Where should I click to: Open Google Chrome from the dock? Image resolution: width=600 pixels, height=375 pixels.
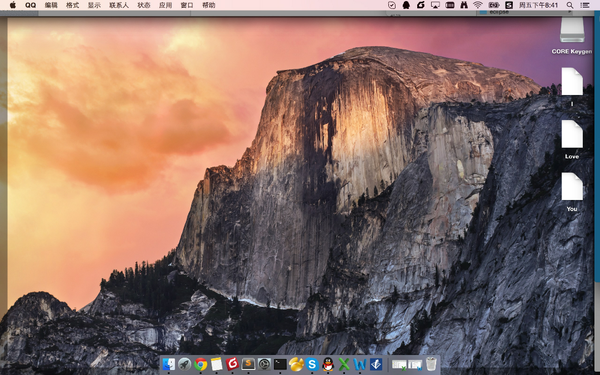coord(200,364)
